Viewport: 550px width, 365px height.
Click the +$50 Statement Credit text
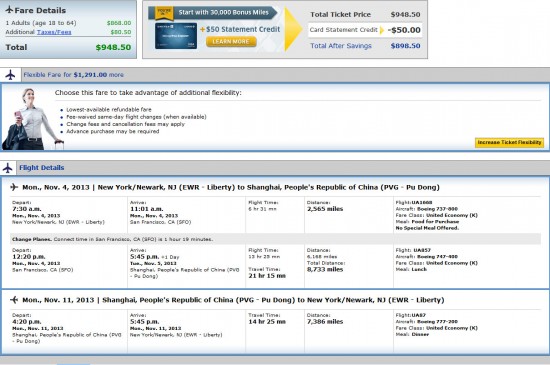pyautogui.click(x=240, y=29)
